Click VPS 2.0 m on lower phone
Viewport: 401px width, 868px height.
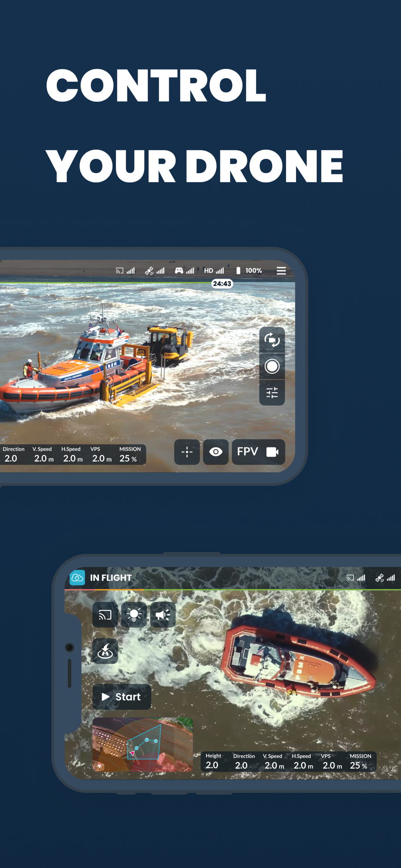pyautogui.click(x=332, y=761)
